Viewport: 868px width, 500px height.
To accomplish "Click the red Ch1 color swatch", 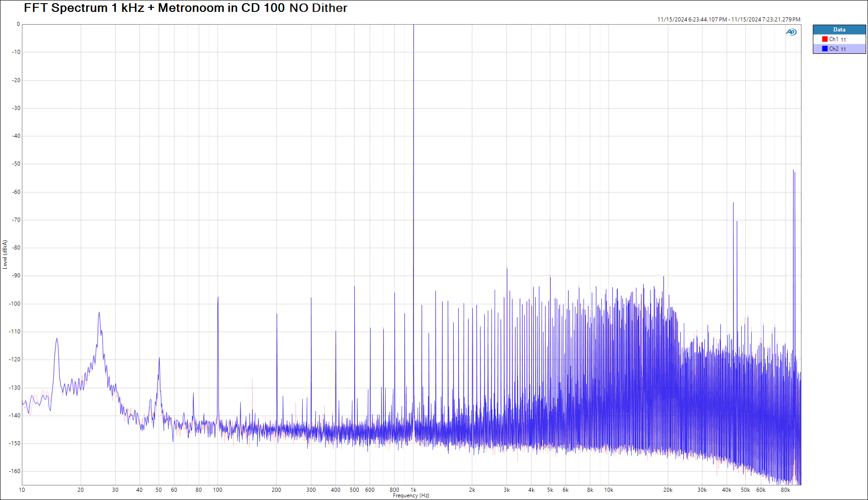I will [x=825, y=39].
